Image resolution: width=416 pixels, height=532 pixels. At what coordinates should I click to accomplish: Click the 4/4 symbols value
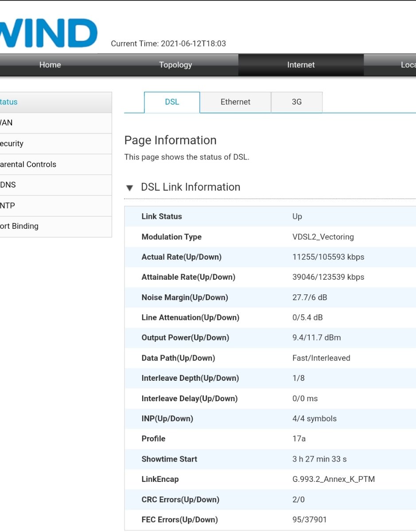coord(315,419)
